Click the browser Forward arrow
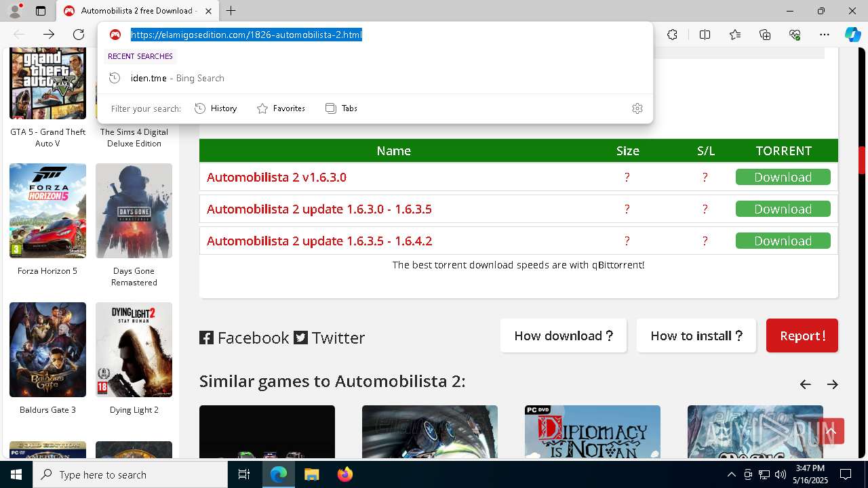Screen dimensions: 868x488 point(49,35)
